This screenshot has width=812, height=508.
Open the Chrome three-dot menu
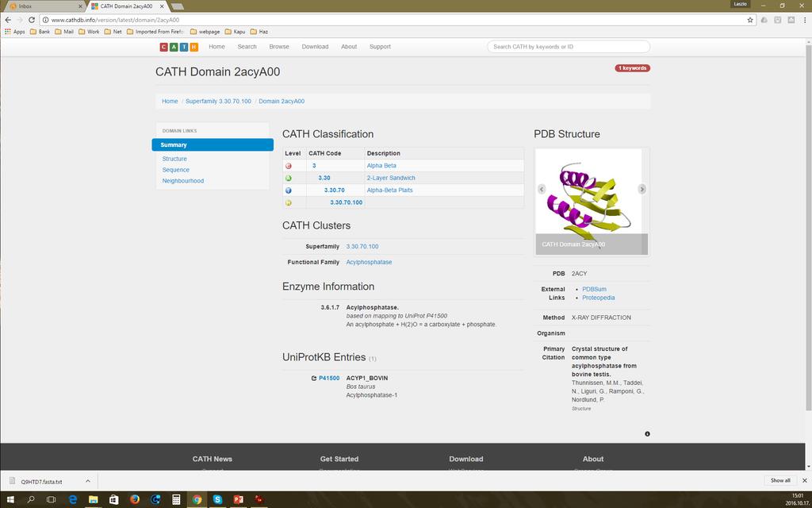point(806,20)
